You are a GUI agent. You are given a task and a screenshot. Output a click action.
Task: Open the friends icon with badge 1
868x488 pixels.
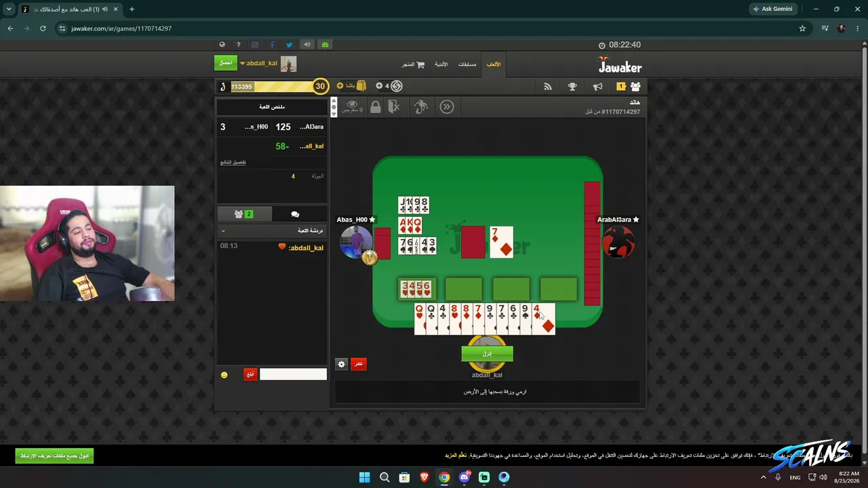click(x=629, y=87)
